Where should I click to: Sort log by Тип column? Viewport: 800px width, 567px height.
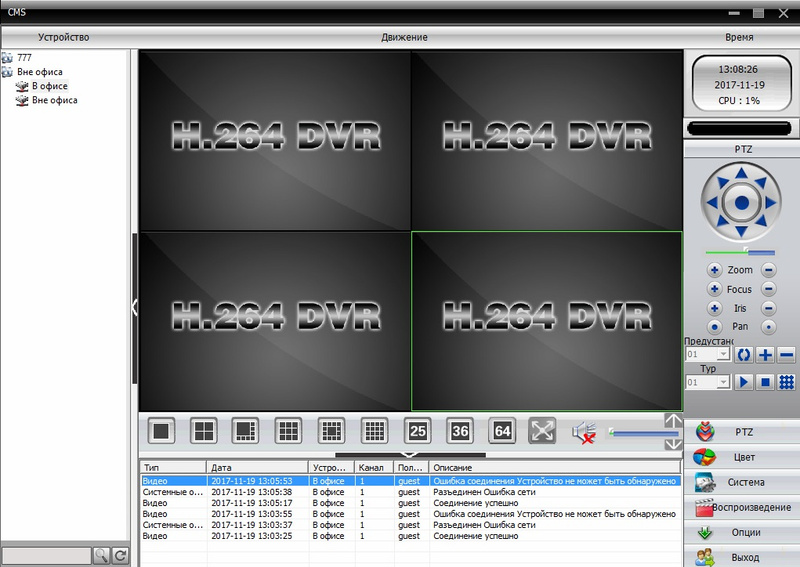[173, 467]
